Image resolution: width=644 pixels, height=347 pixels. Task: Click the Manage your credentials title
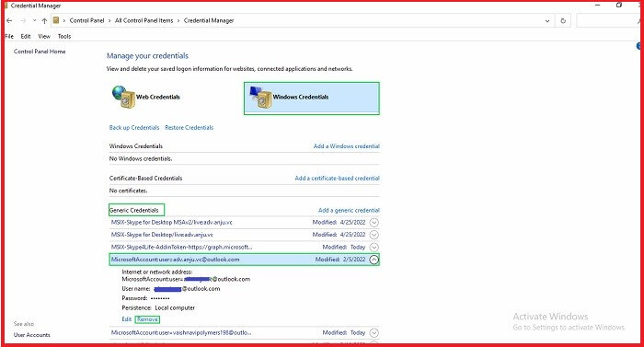click(147, 56)
